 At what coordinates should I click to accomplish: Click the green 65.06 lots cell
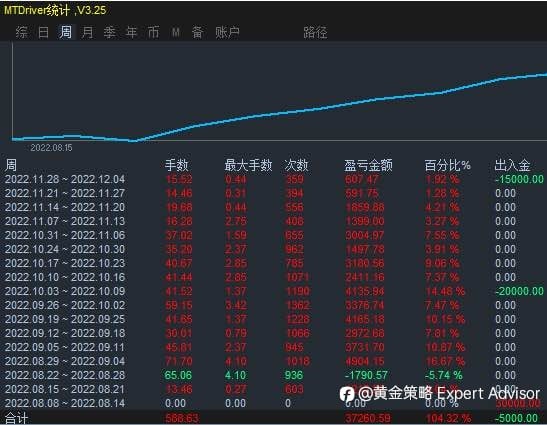click(178, 375)
